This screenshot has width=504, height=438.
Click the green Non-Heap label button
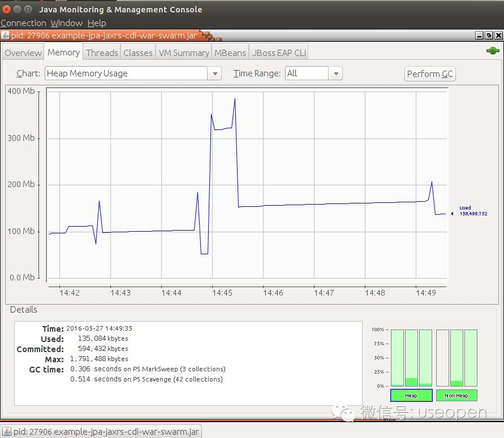pyautogui.click(x=456, y=395)
